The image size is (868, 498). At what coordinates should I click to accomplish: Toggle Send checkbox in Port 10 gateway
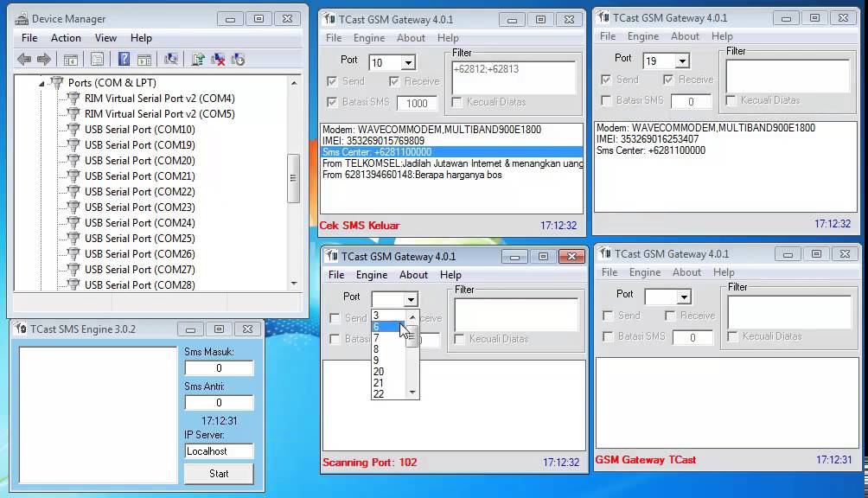point(332,81)
